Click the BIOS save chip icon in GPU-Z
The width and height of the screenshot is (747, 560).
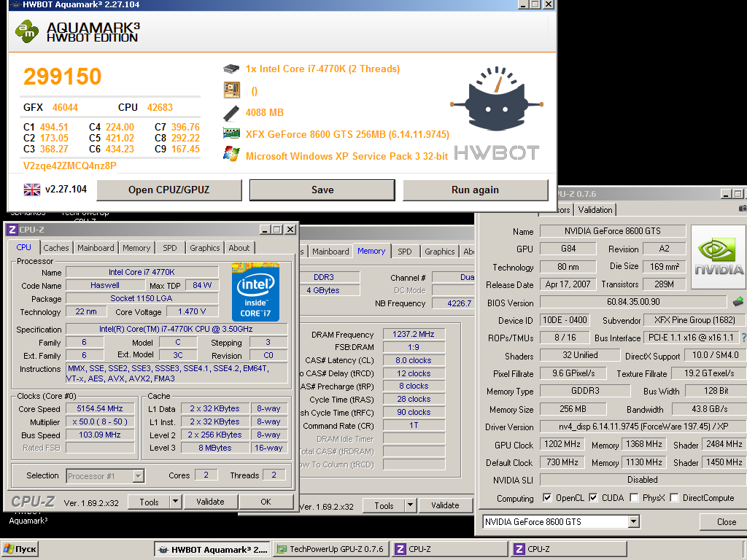(738, 301)
